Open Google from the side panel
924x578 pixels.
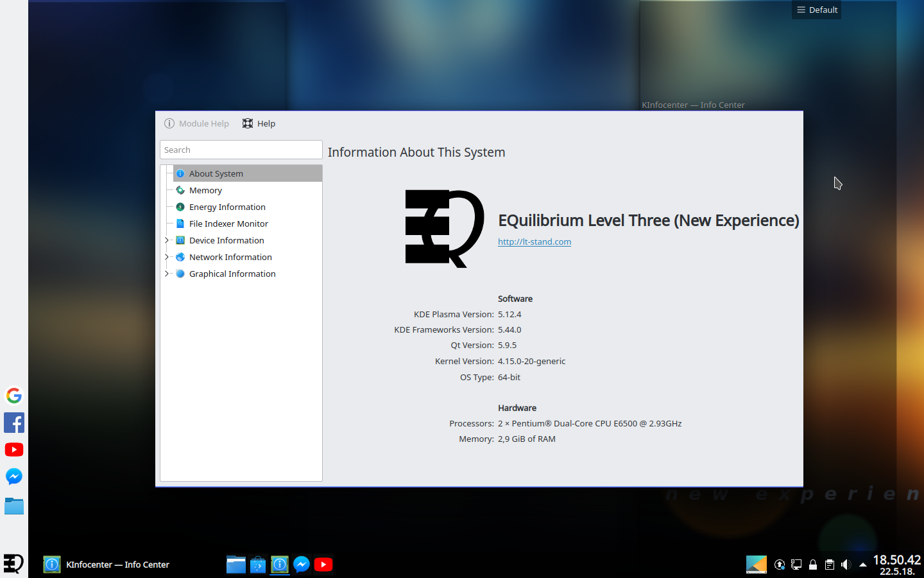click(14, 396)
